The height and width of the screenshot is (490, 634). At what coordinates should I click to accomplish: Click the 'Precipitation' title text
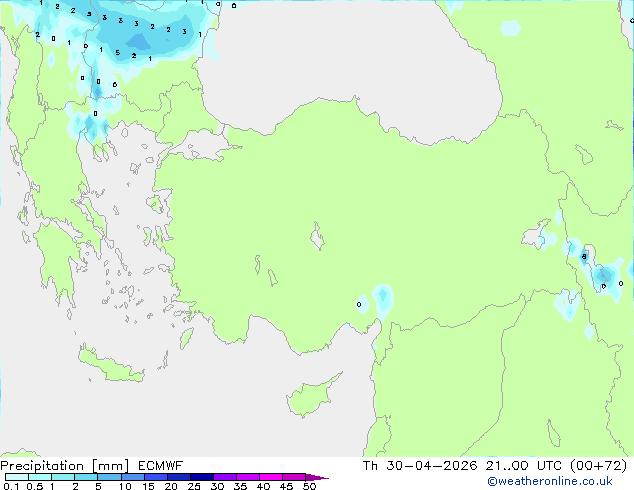pyautogui.click(x=42, y=466)
